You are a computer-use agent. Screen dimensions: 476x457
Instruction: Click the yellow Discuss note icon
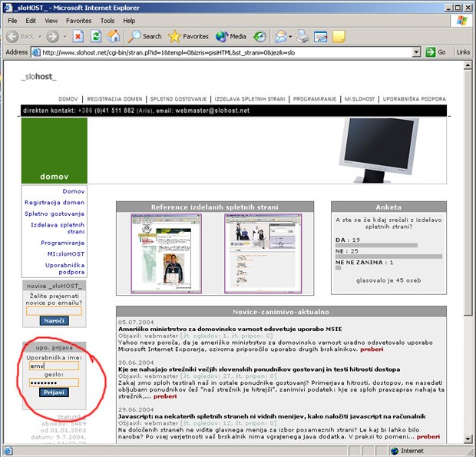pyautogui.click(x=339, y=37)
